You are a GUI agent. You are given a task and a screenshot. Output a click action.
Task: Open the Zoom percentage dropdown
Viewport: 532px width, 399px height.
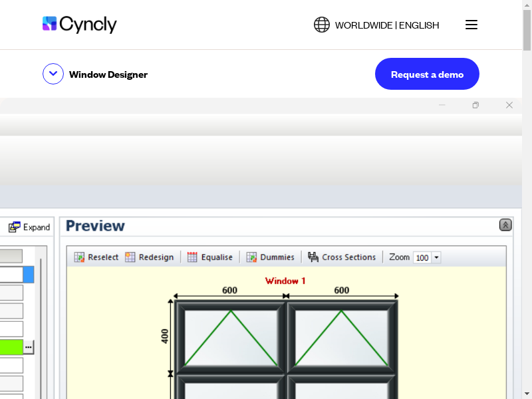coord(436,258)
